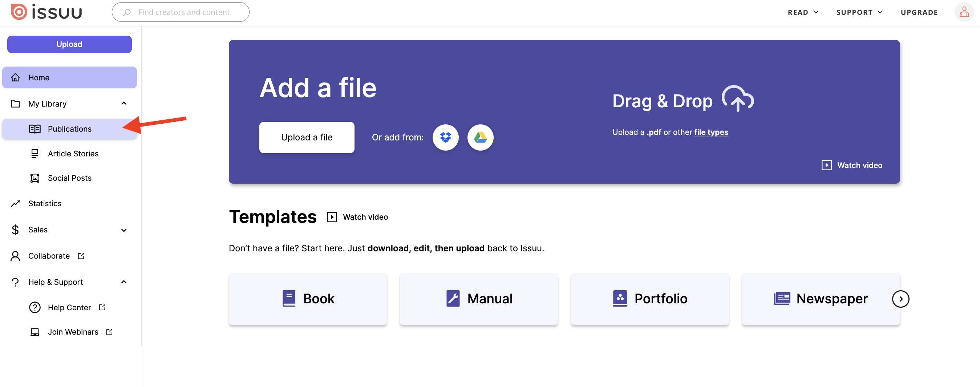Screen dimensions: 980x387
Task: Click the search creators and content field
Action: click(181, 12)
